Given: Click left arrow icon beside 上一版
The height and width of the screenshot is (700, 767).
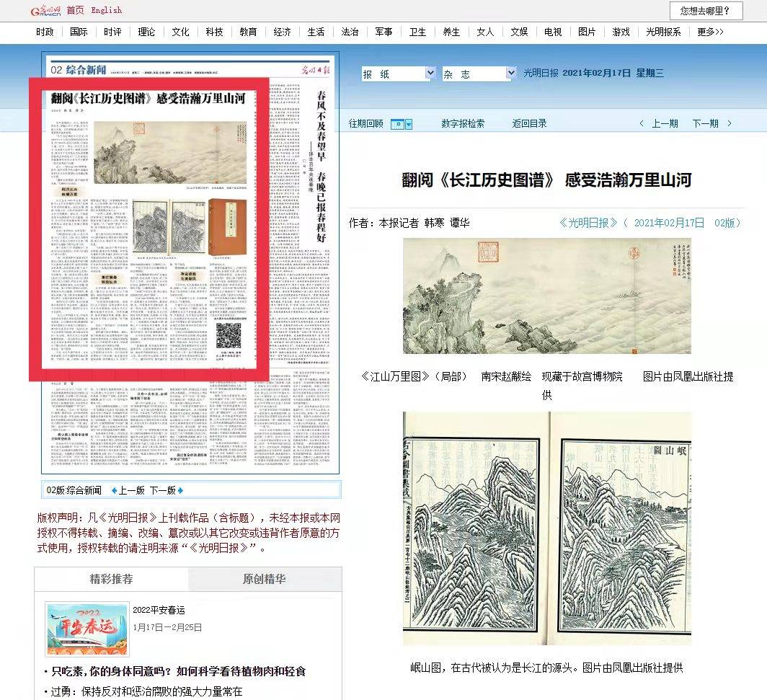Looking at the screenshot, I should click(114, 491).
